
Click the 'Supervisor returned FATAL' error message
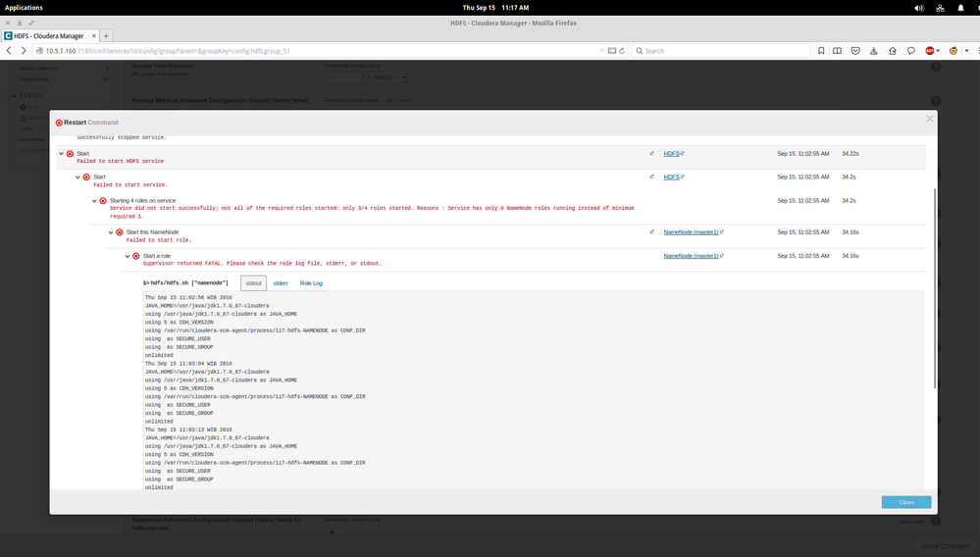pyautogui.click(x=262, y=264)
